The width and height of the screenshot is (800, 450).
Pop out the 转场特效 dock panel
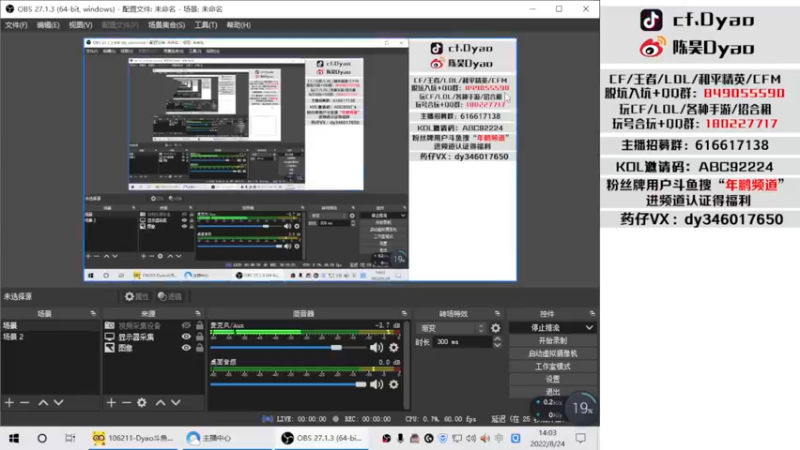click(497, 313)
